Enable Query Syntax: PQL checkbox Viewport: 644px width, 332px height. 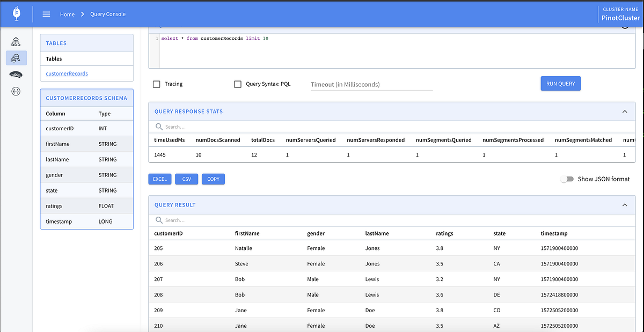point(237,84)
